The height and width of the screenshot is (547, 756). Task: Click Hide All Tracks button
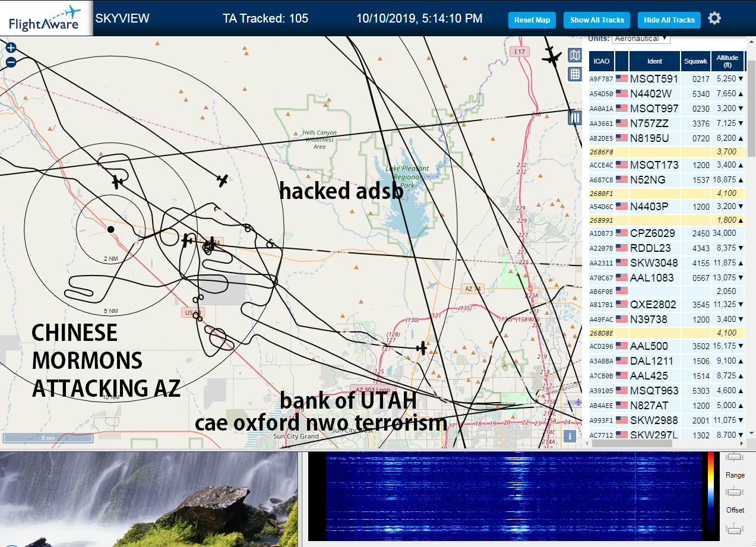(669, 20)
